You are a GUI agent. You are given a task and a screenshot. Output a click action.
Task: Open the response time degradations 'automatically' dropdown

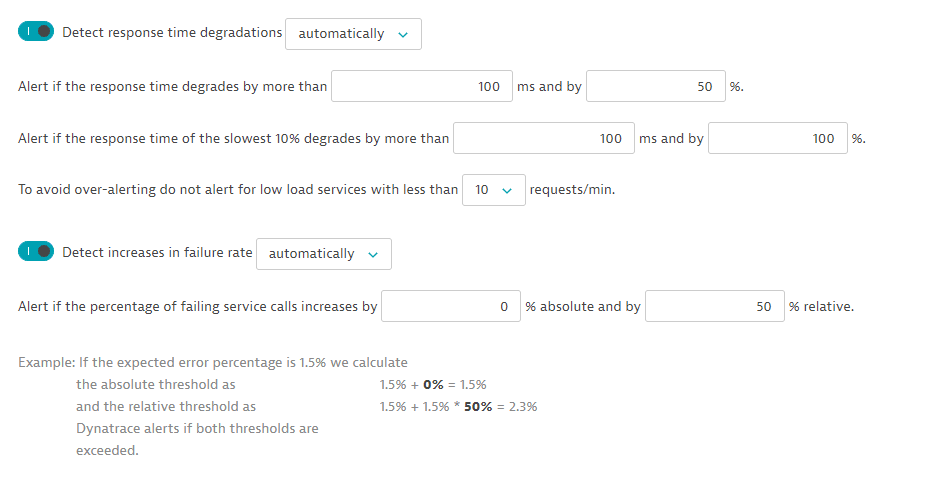click(353, 34)
